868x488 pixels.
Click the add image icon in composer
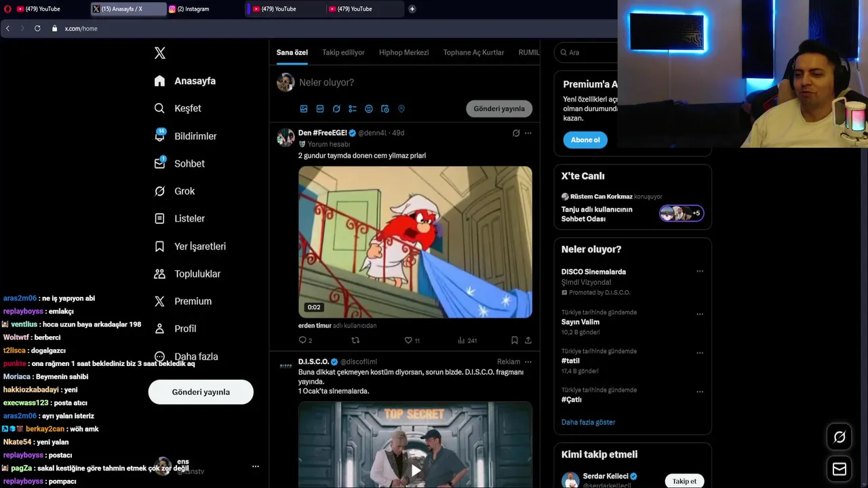tap(304, 108)
